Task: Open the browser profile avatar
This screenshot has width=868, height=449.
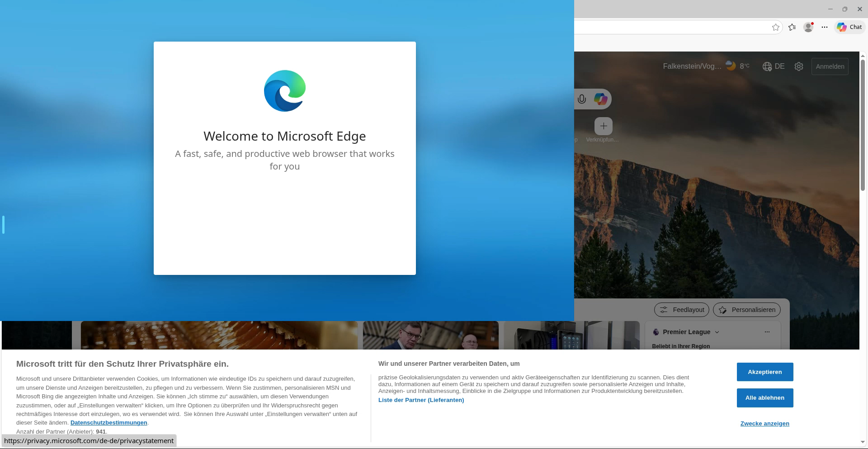Action: [808, 27]
